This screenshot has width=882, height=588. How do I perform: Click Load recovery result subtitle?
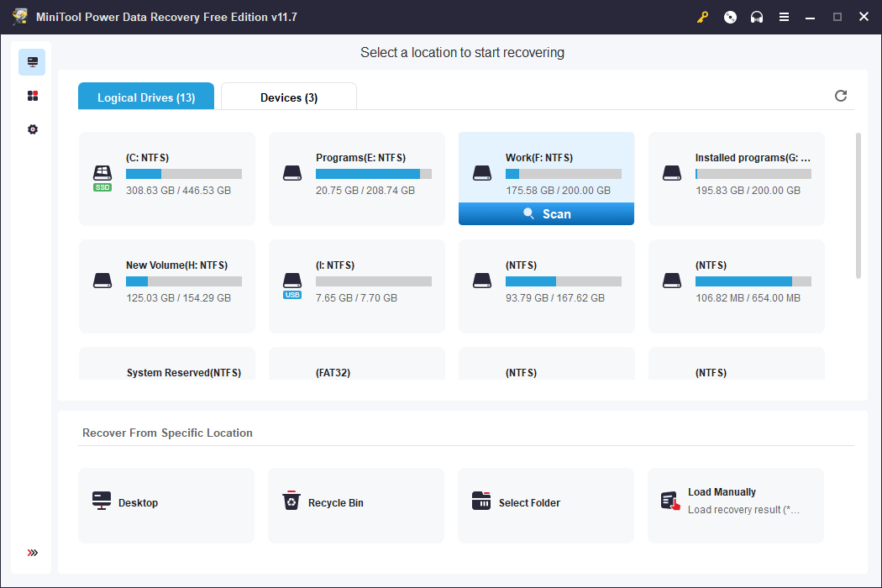click(743, 509)
